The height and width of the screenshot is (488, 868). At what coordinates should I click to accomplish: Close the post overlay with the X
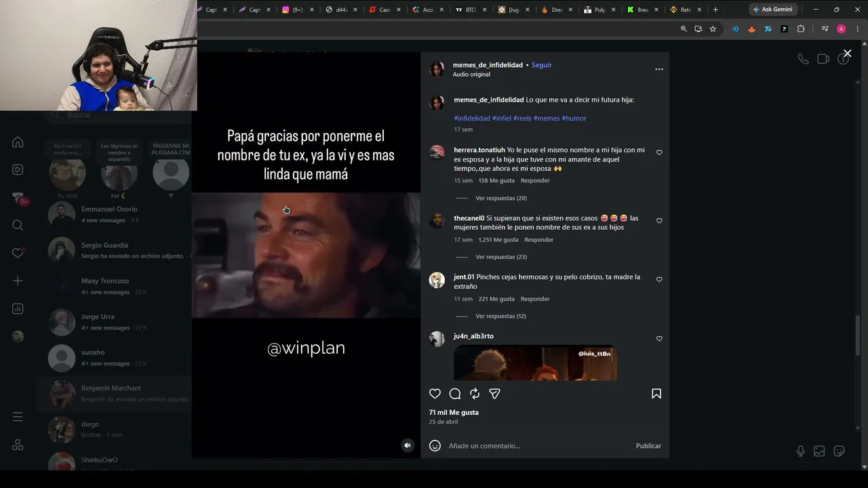(x=847, y=54)
